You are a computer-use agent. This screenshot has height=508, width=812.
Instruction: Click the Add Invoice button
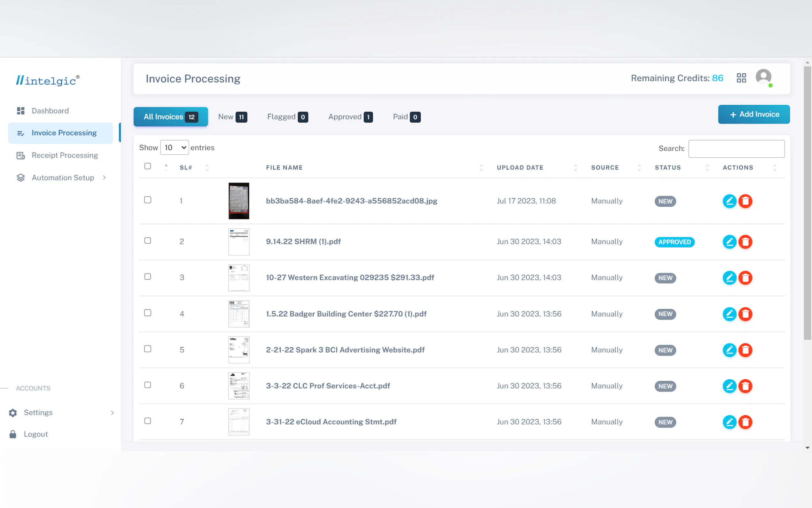pyautogui.click(x=753, y=115)
